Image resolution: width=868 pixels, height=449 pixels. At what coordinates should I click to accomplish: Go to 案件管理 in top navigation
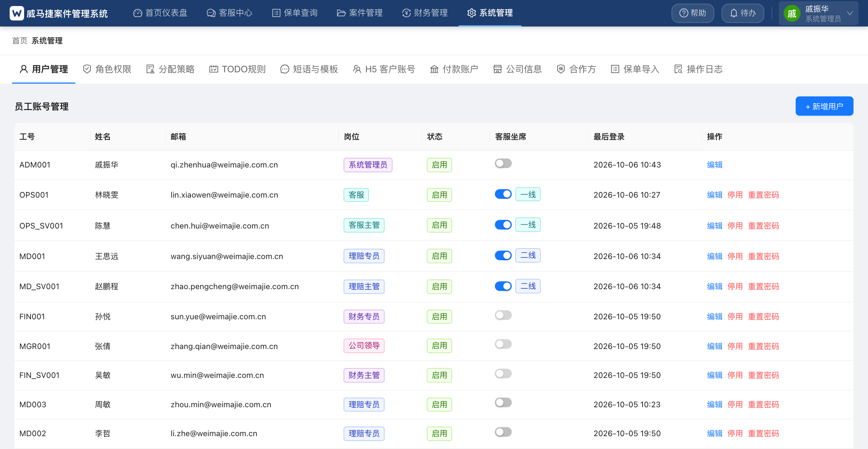(360, 13)
